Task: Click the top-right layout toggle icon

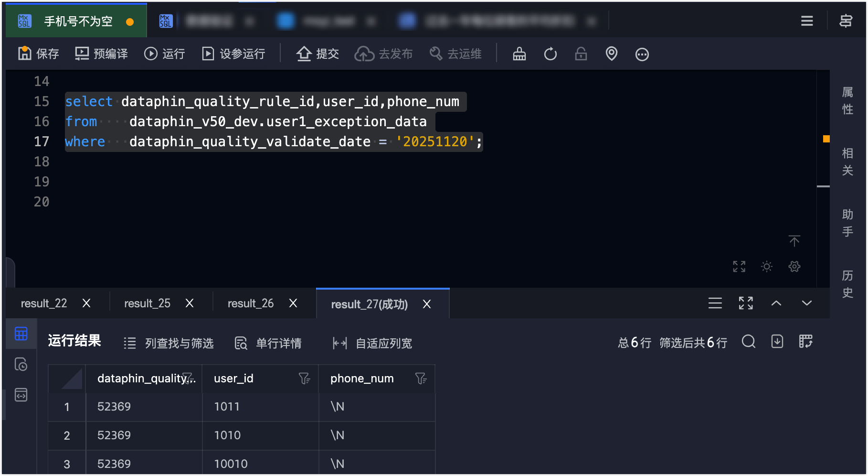Action: tap(846, 21)
